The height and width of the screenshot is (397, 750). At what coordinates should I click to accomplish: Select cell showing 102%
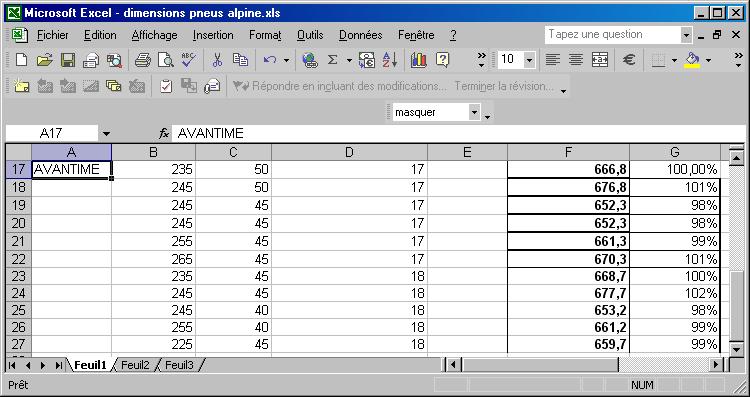(x=675, y=293)
